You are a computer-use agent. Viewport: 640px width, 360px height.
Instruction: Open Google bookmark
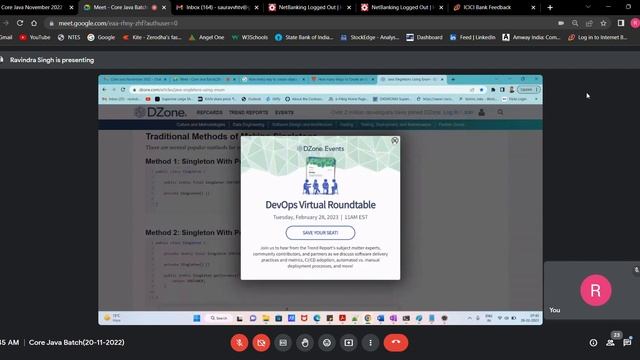101,37
